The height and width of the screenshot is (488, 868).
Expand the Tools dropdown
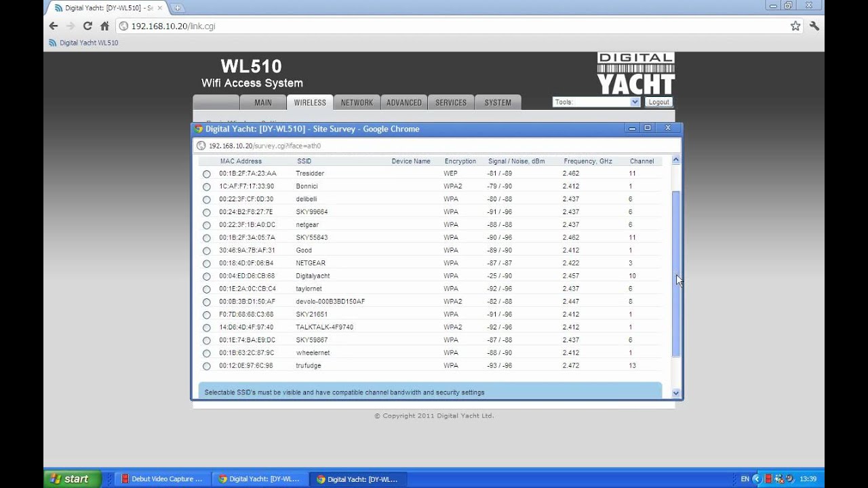[596, 102]
